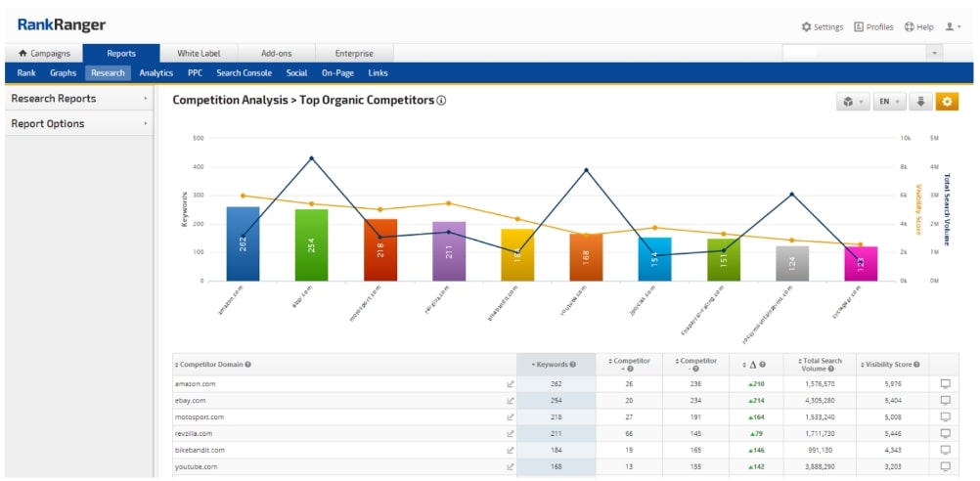Click the monitor icon in ebay.com row

pyautogui.click(x=945, y=401)
